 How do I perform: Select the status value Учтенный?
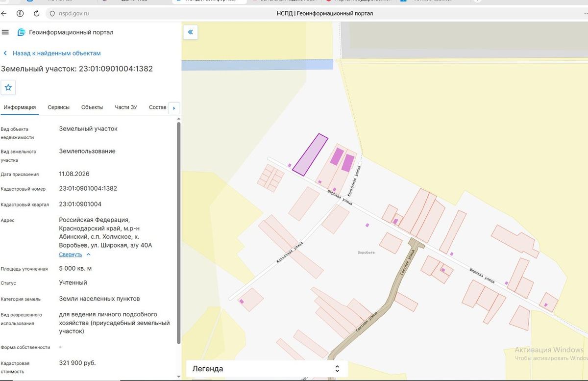tap(73, 282)
